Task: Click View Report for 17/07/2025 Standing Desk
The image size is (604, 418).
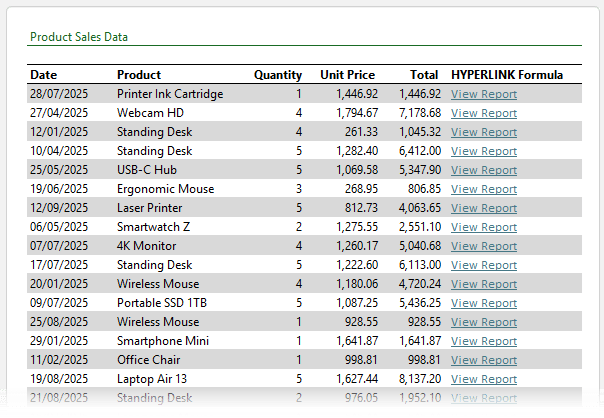Action: point(484,265)
